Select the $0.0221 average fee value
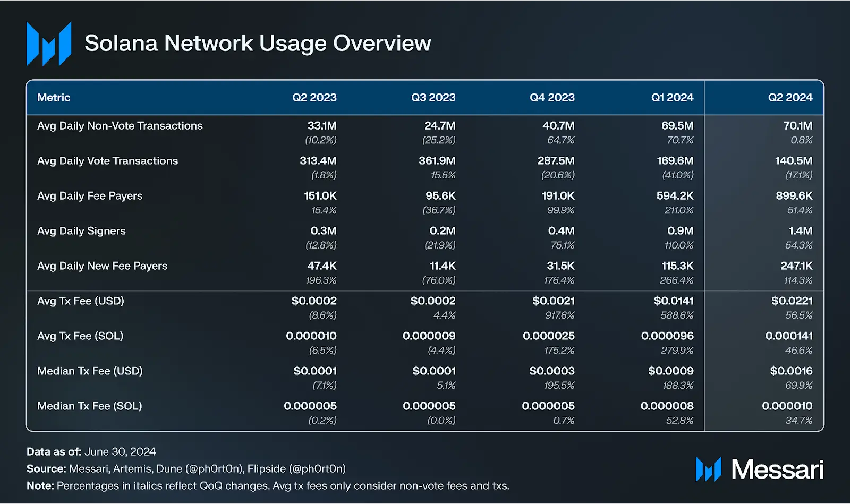The height and width of the screenshot is (504, 850). [792, 301]
